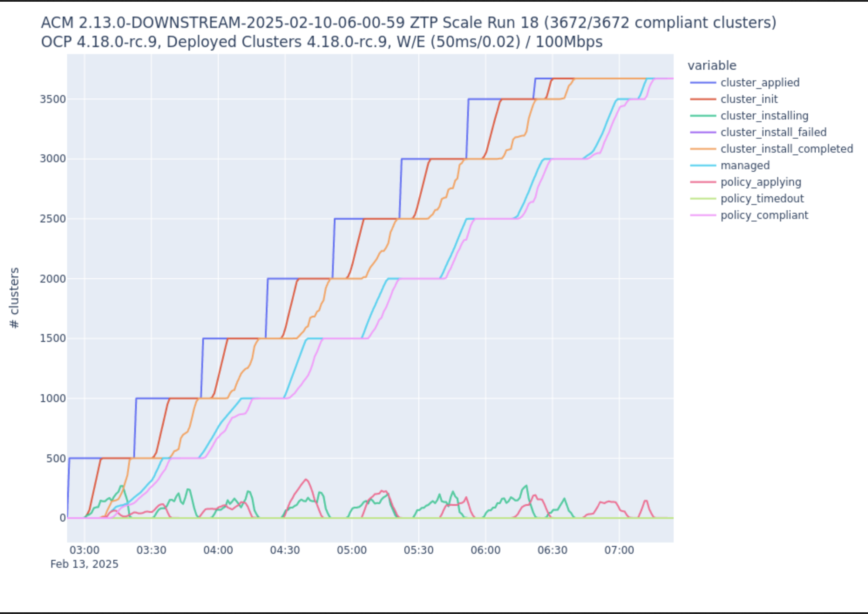Click the 3500 y-axis tick label
The height and width of the screenshot is (614, 868).
(x=53, y=99)
